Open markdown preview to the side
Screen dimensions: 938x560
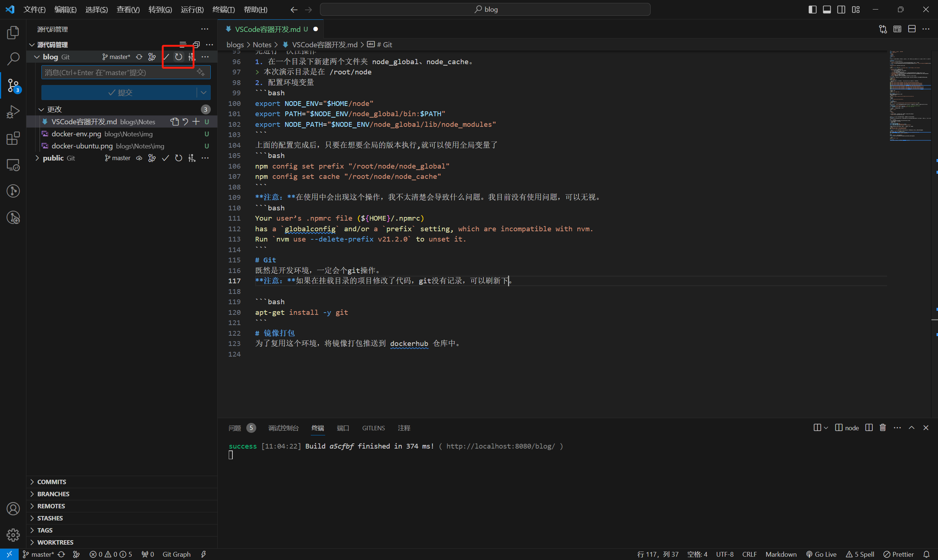click(897, 29)
